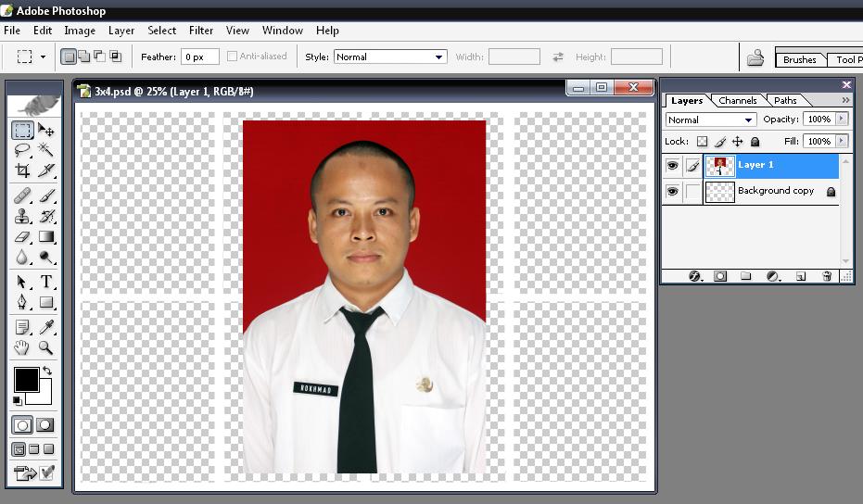
Task: Open the Filter menu
Action: pos(201,31)
